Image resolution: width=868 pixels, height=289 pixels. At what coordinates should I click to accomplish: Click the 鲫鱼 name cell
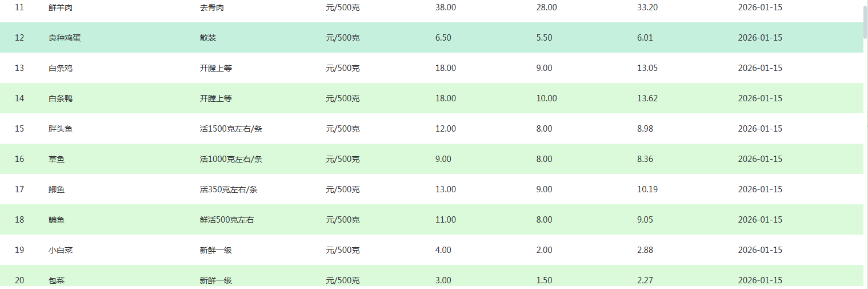(57, 189)
